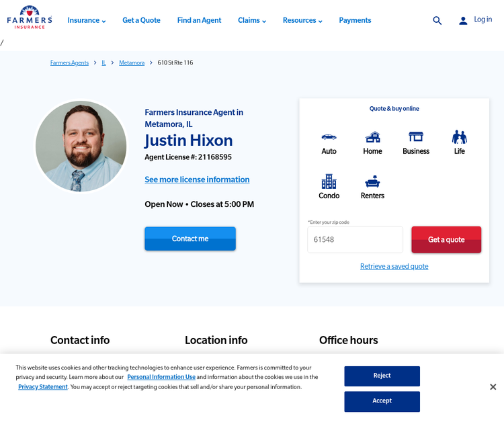Click the Contact me button

190,239
